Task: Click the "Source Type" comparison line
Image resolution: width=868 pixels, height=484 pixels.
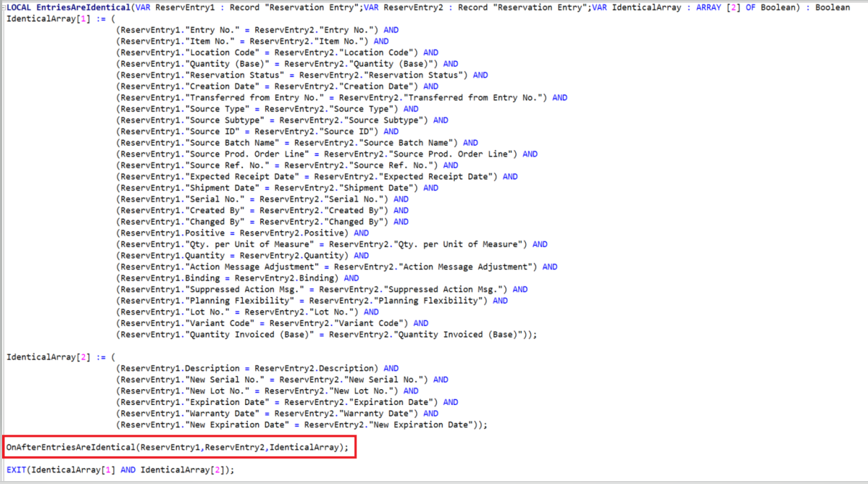Action: pyautogui.click(x=267, y=109)
